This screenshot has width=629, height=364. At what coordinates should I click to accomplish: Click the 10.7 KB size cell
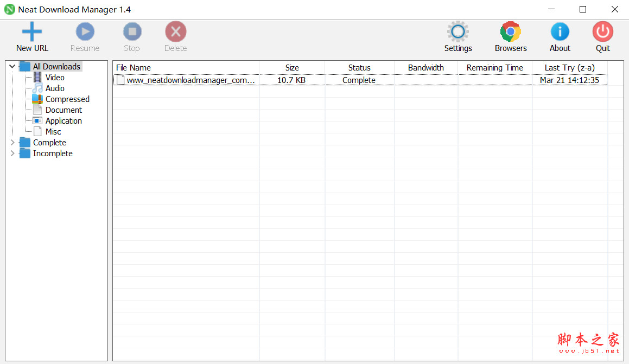click(x=291, y=80)
